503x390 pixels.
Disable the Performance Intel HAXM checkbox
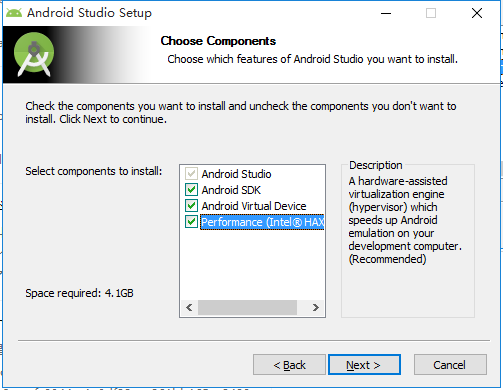[x=191, y=222]
